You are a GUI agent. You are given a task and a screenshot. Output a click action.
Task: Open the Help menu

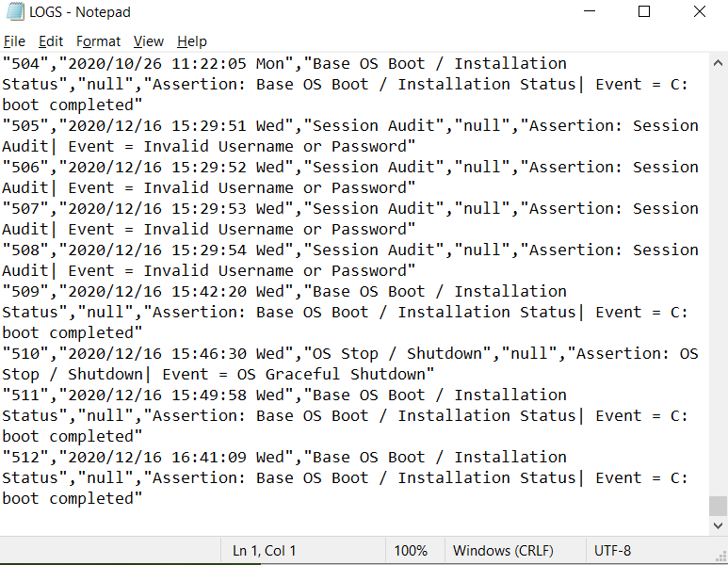click(191, 41)
